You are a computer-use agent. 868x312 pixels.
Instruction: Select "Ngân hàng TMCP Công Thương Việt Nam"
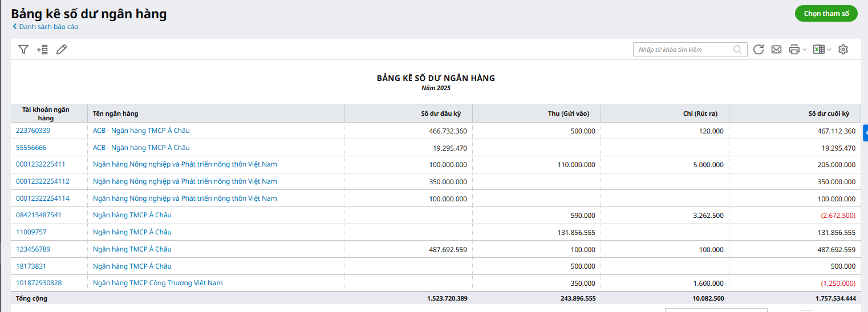(157, 283)
